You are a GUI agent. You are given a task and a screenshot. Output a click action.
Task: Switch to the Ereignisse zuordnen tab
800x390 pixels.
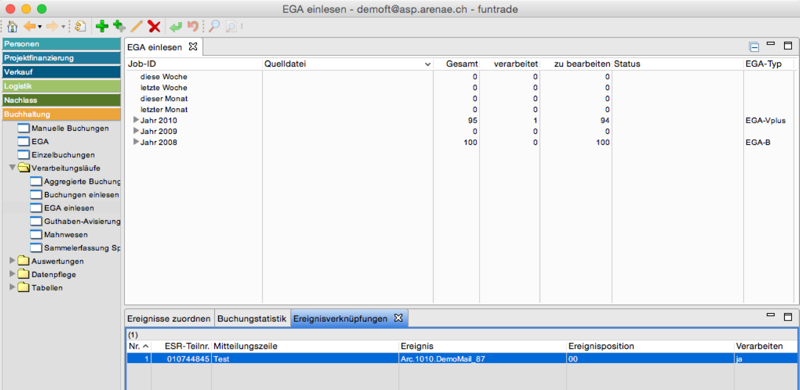pyautogui.click(x=169, y=319)
